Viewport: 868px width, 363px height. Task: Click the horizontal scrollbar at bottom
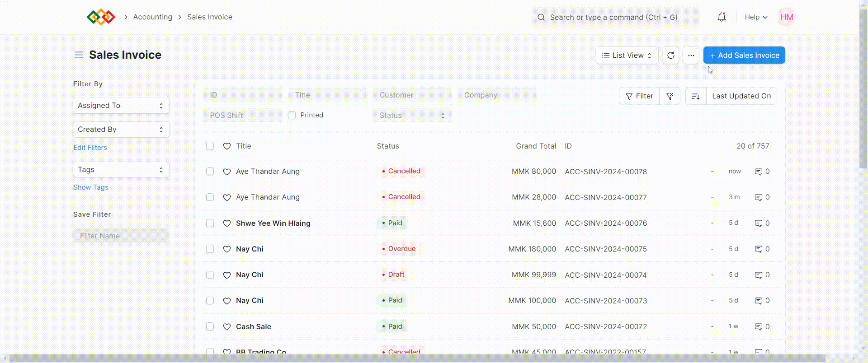417,358
